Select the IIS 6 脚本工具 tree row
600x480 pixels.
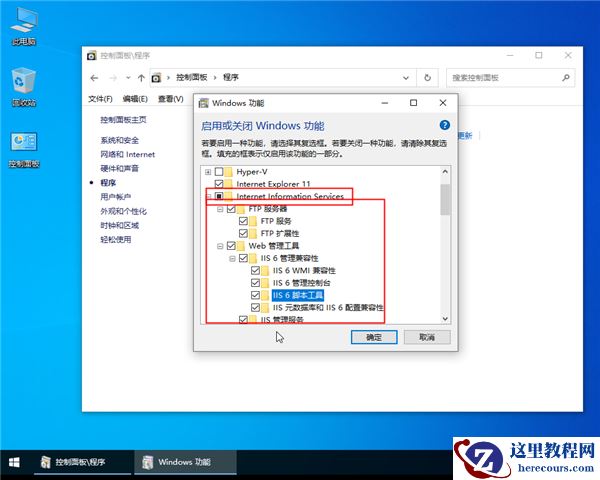pos(298,295)
